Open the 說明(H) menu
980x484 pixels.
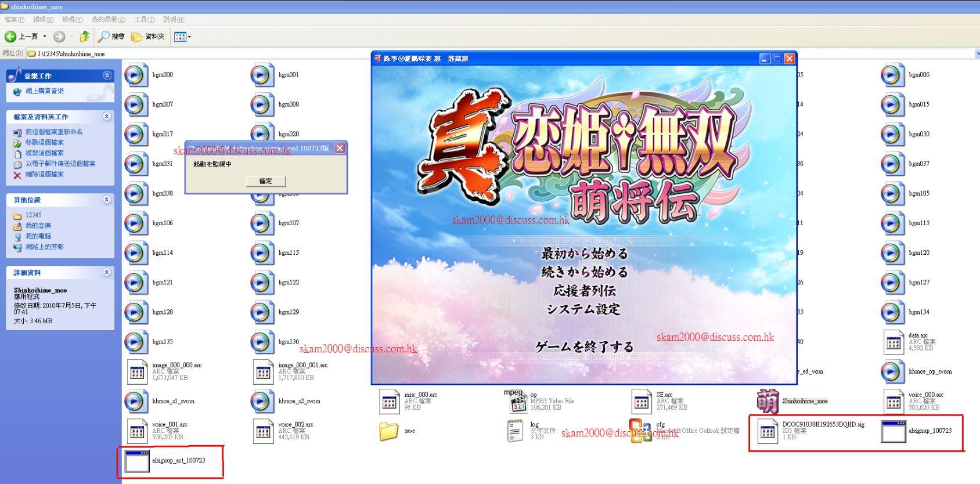coord(174,20)
